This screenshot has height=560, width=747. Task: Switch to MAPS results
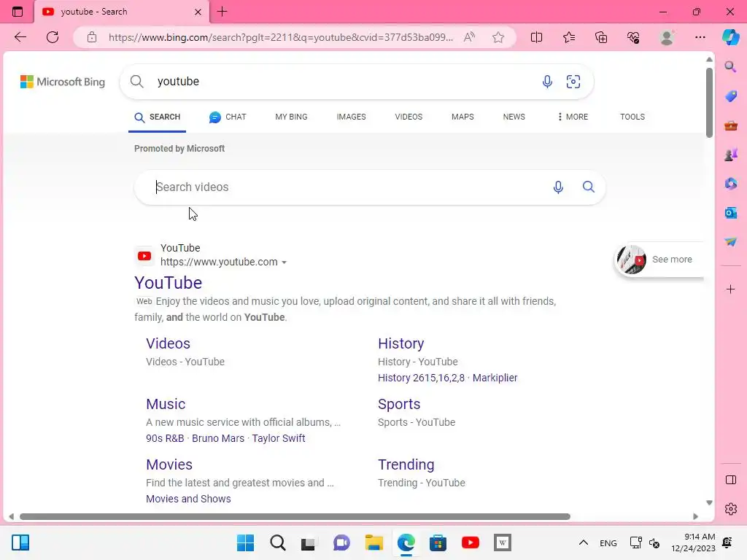(x=462, y=117)
